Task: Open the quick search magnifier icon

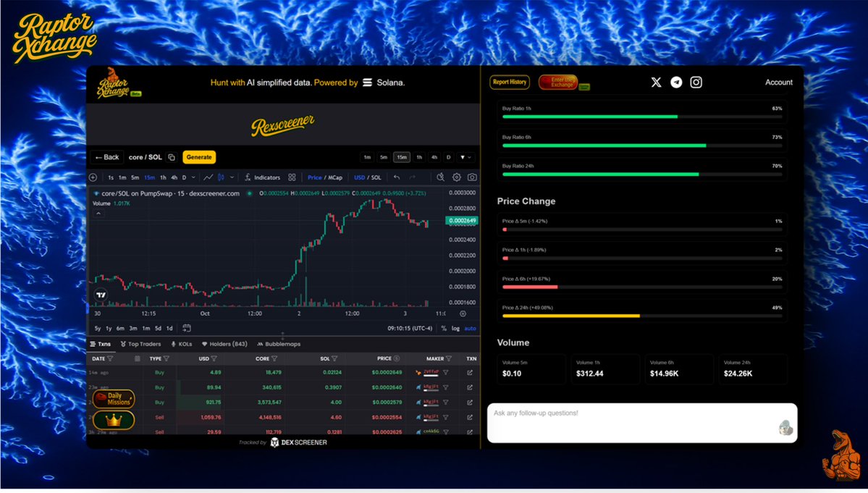Action: (440, 177)
